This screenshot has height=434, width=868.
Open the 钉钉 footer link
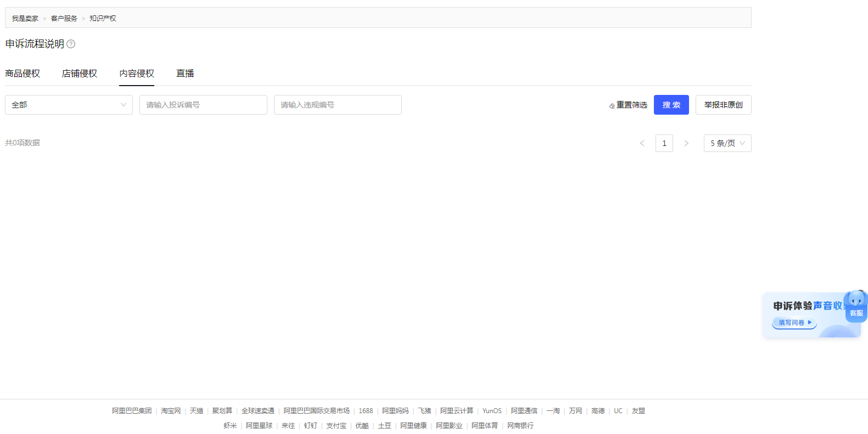311,426
